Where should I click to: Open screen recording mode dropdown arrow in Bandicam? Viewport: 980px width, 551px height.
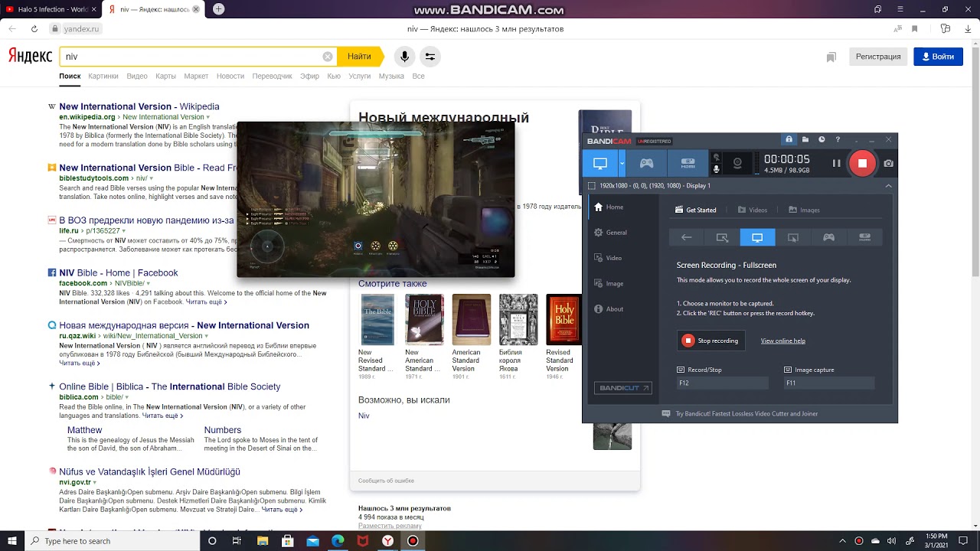pos(622,163)
